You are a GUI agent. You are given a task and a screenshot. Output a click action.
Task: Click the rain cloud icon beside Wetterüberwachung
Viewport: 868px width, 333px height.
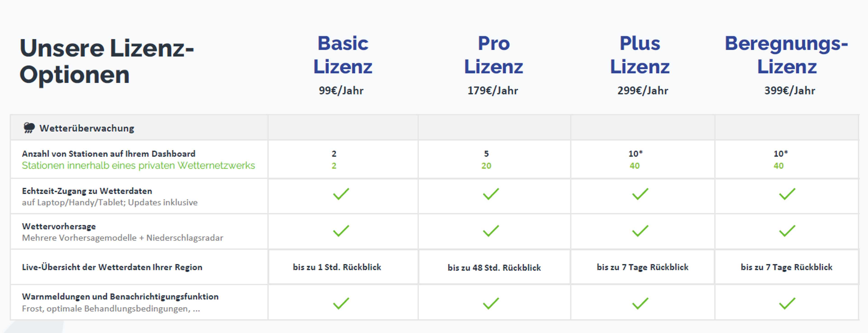[29, 128]
